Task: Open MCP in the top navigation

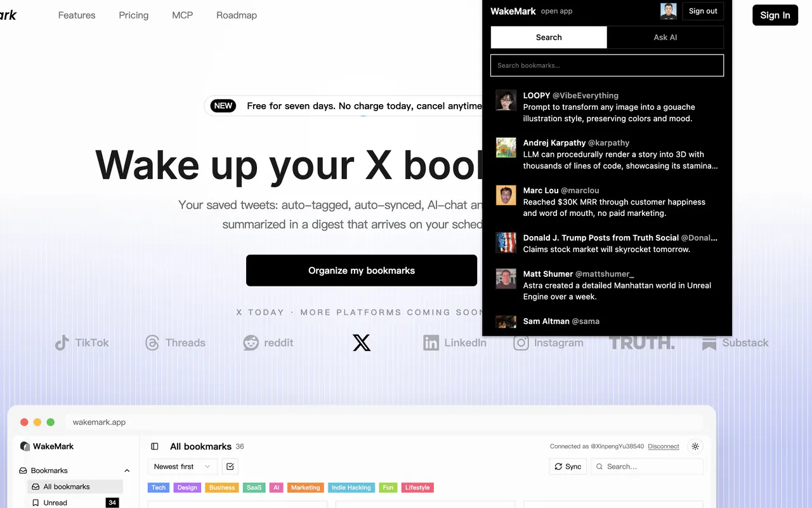Action: 183,15
